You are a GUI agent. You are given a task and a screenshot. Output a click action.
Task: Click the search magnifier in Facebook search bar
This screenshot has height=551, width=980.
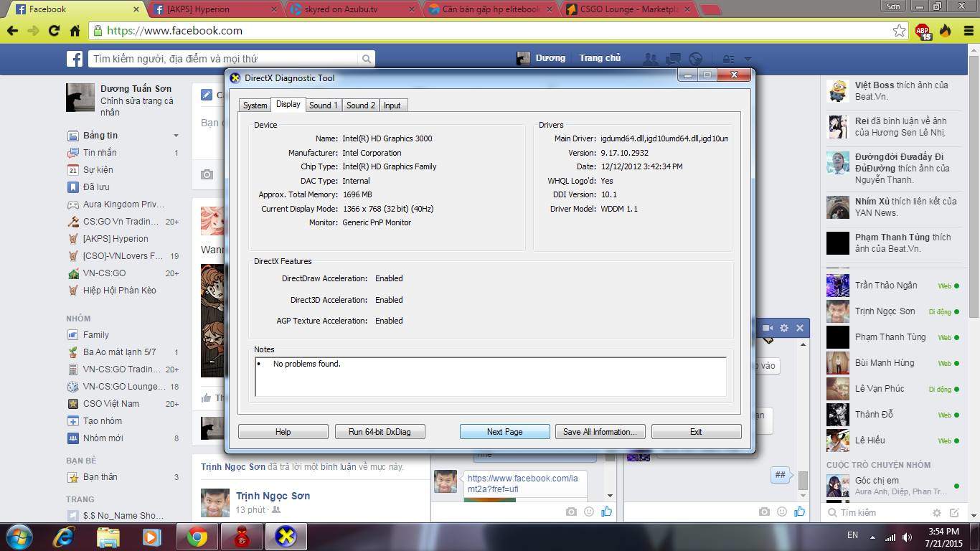366,59
